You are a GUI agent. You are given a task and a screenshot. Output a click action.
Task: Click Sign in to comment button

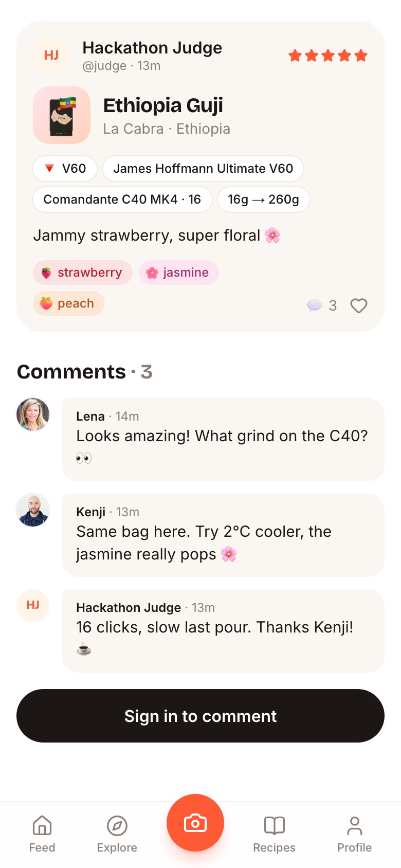[200, 716]
